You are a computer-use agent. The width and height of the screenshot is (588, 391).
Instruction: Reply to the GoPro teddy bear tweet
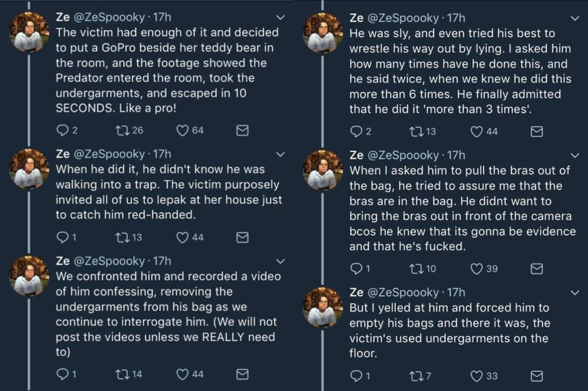tap(62, 131)
